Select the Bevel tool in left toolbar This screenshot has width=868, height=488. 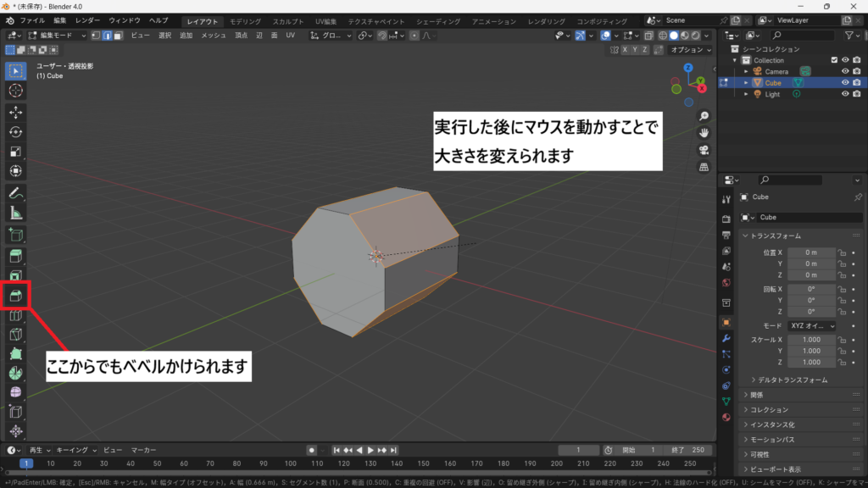point(15,296)
